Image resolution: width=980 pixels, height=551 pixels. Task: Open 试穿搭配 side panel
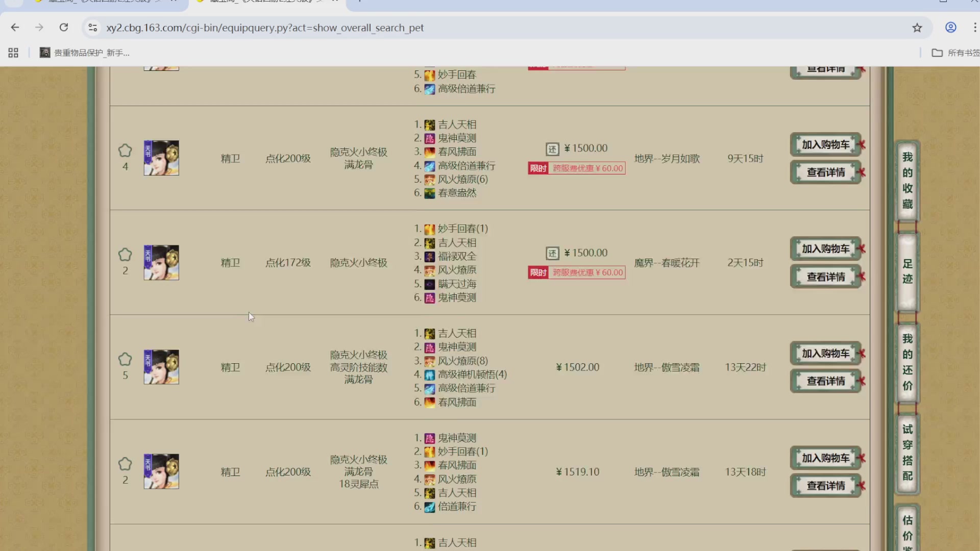(907, 453)
